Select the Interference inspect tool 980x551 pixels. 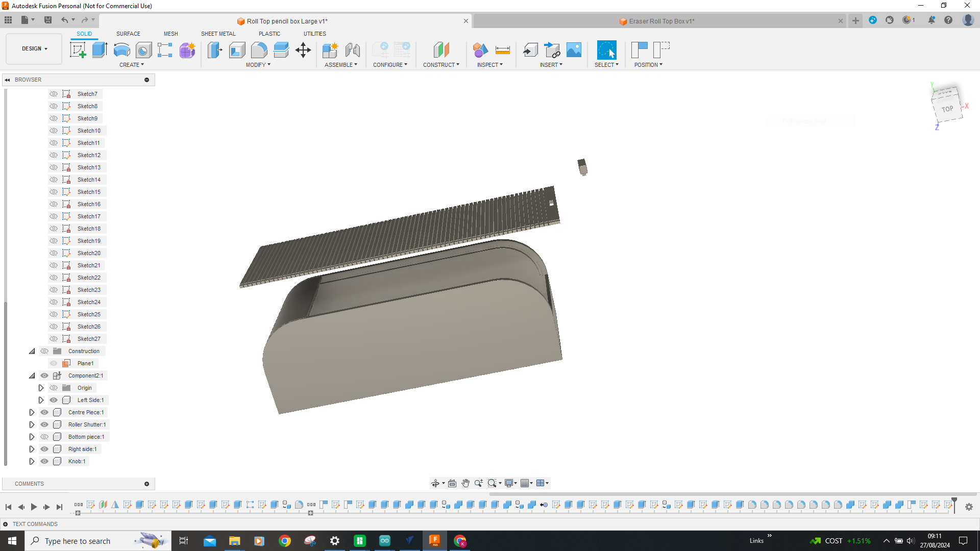tap(480, 50)
